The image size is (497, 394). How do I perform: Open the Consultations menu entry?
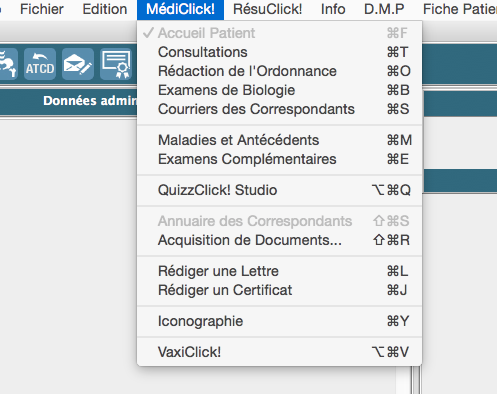[279, 52]
